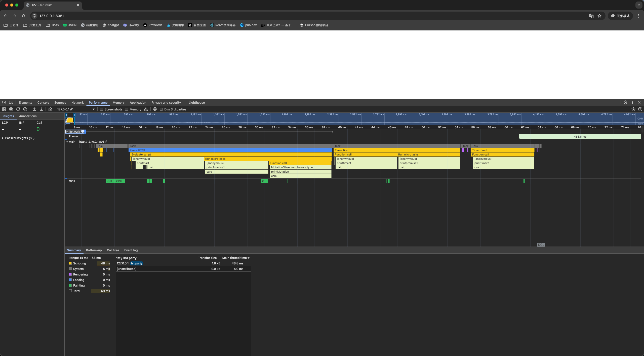Collapse the Main thread track
Image resolution: width=644 pixels, height=356 pixels.
coord(67,142)
